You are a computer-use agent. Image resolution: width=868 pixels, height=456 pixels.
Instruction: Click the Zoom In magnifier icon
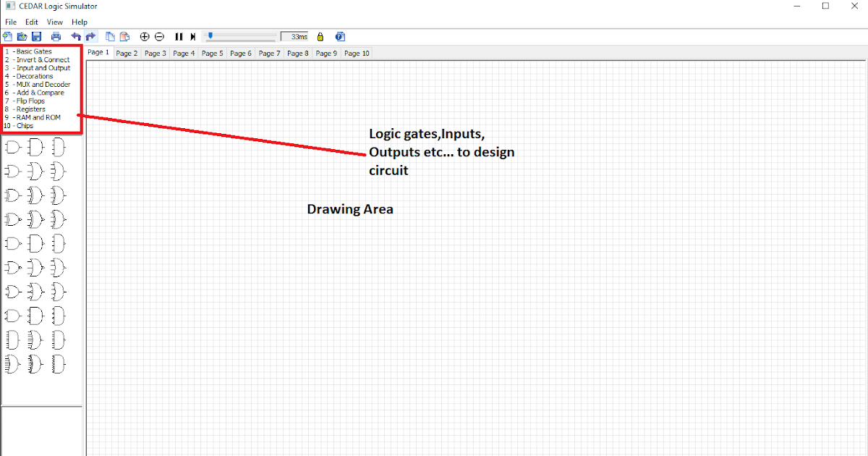tap(144, 36)
